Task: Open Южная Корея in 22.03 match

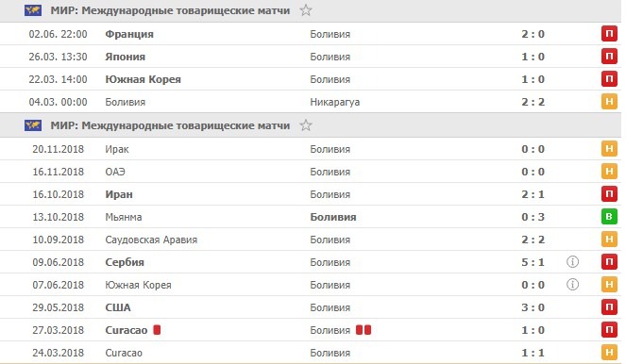Action: (x=143, y=79)
